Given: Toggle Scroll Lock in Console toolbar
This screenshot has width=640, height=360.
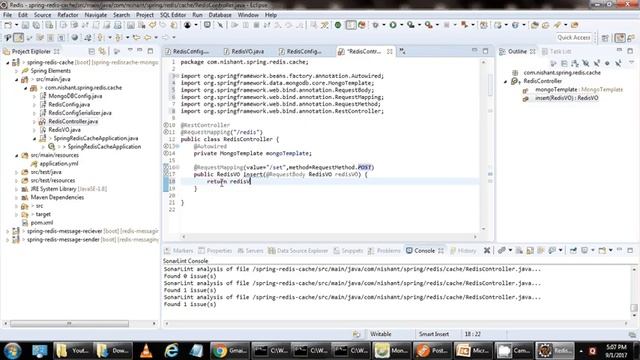Looking at the screenshot, I should coord(530,250).
